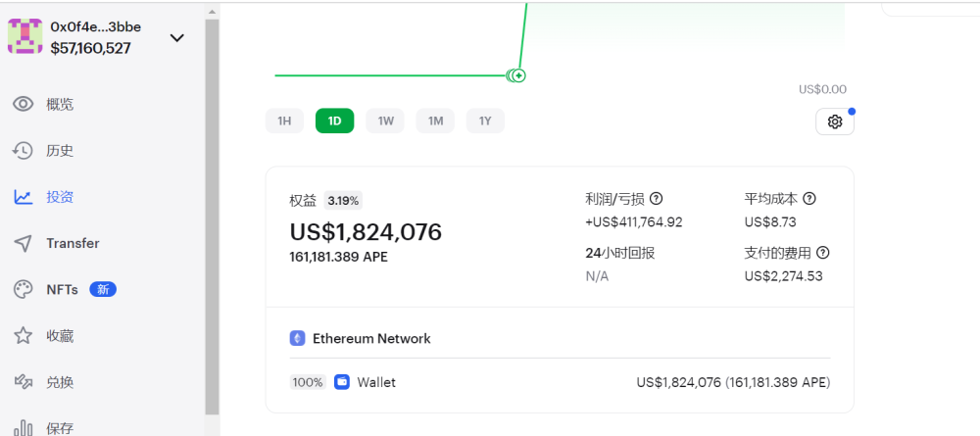Expand the wallet account dropdown chevron
Screen dimensions: 980x436
click(x=177, y=38)
